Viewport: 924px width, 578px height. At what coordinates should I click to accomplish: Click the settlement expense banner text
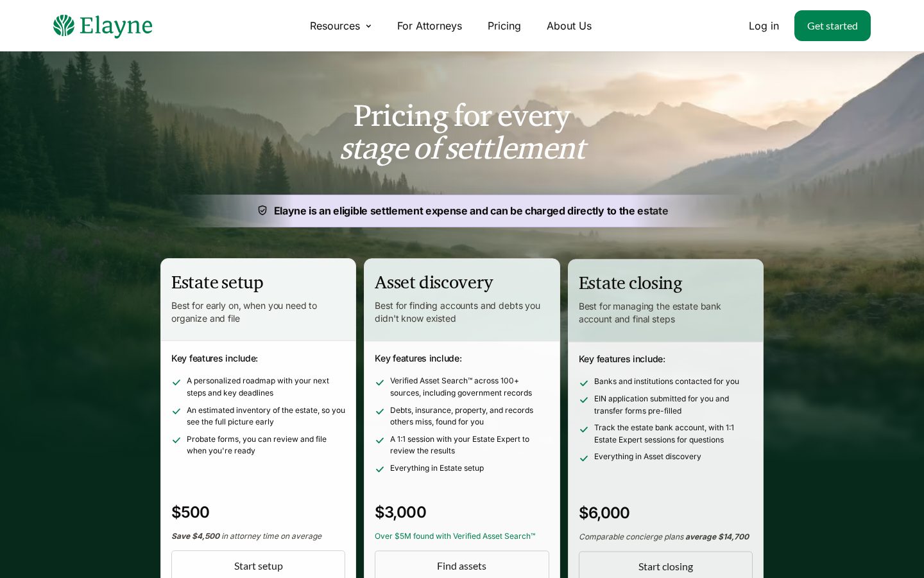pyautogui.click(x=471, y=211)
